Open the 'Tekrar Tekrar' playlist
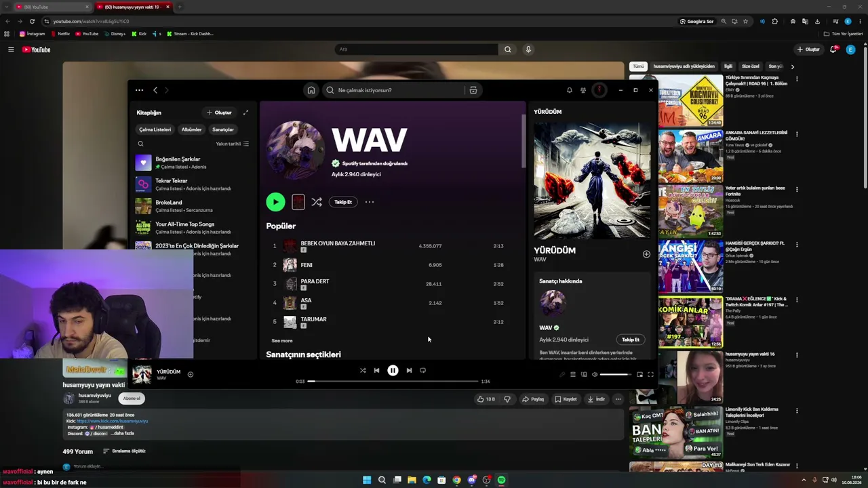Viewport: 868px width, 488px height. coord(193,184)
